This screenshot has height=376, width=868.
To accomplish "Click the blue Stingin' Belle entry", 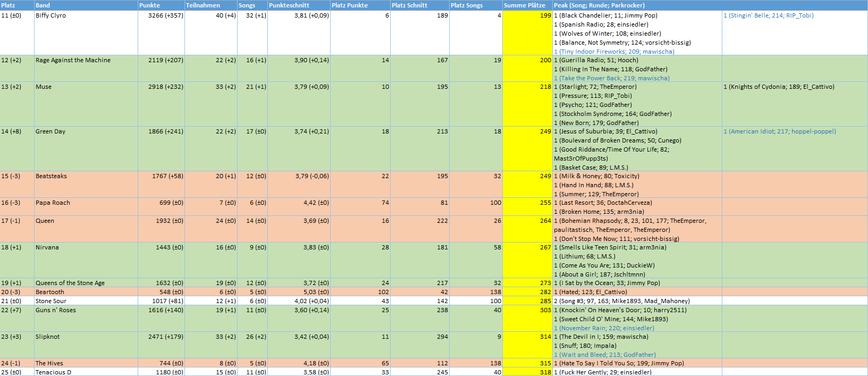I will click(769, 15).
